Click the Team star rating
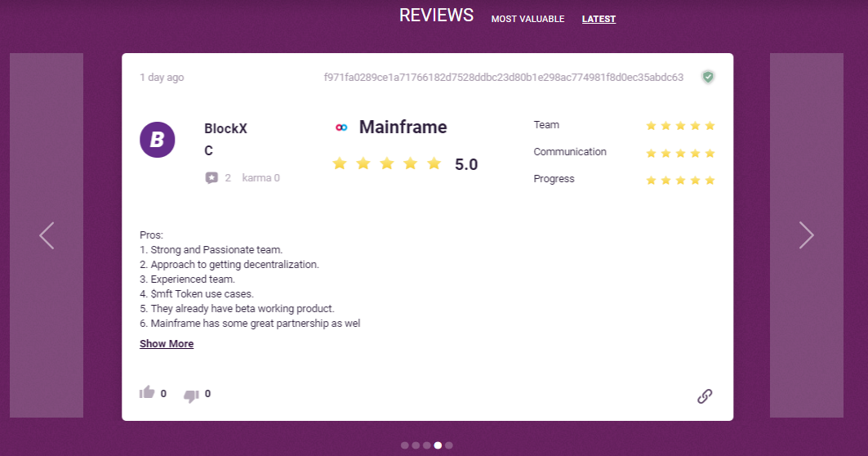The width and height of the screenshot is (868, 456). (x=680, y=126)
